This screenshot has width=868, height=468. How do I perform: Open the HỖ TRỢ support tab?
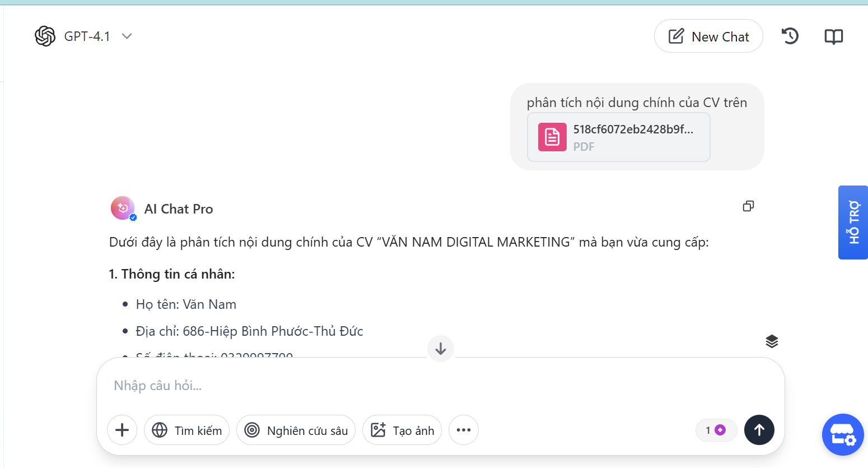(853, 223)
